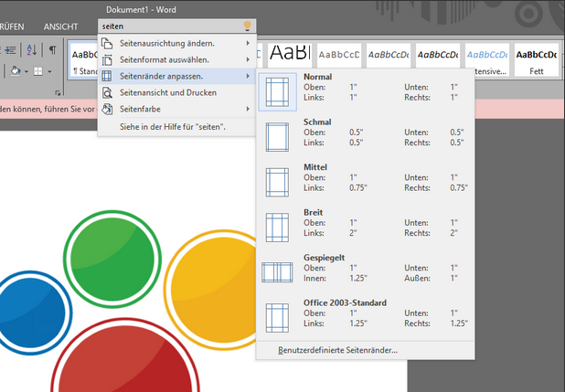
Task: Click the lightbulb icon in search box
Action: pos(247,26)
